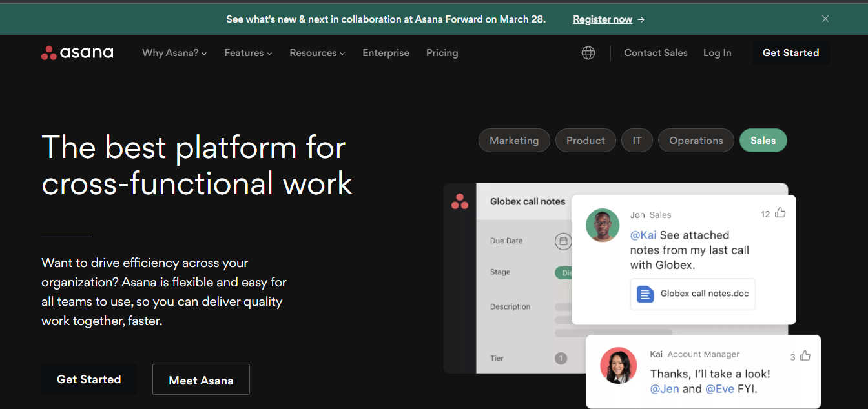
Task: Click the thumbs-up icon on Jon's comment
Action: pos(780,213)
